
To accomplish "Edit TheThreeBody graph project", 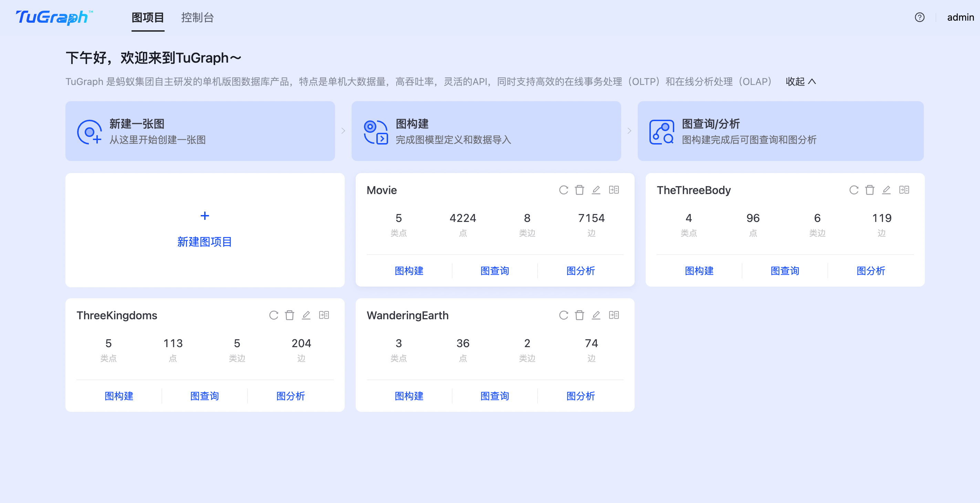I will [886, 190].
